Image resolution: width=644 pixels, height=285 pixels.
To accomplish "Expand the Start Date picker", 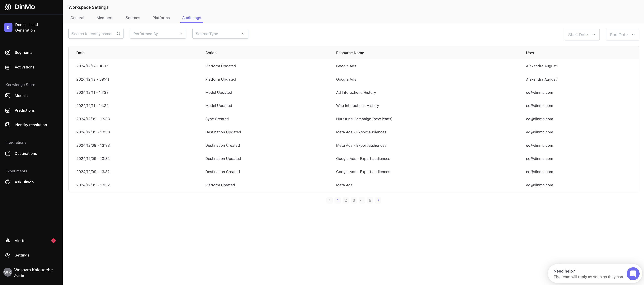I will coord(581,35).
